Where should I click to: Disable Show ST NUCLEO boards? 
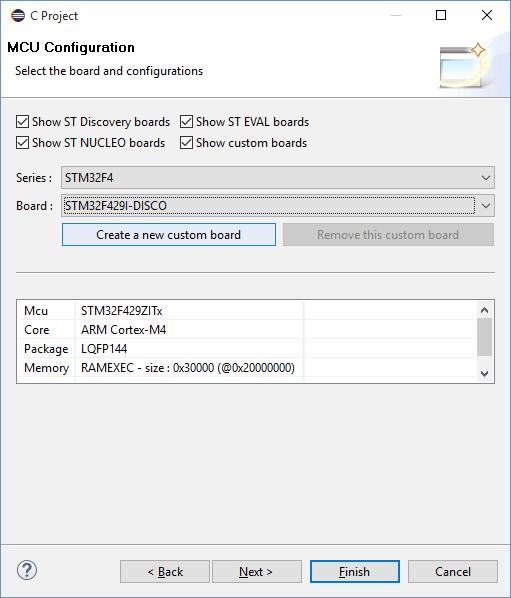pyautogui.click(x=22, y=143)
